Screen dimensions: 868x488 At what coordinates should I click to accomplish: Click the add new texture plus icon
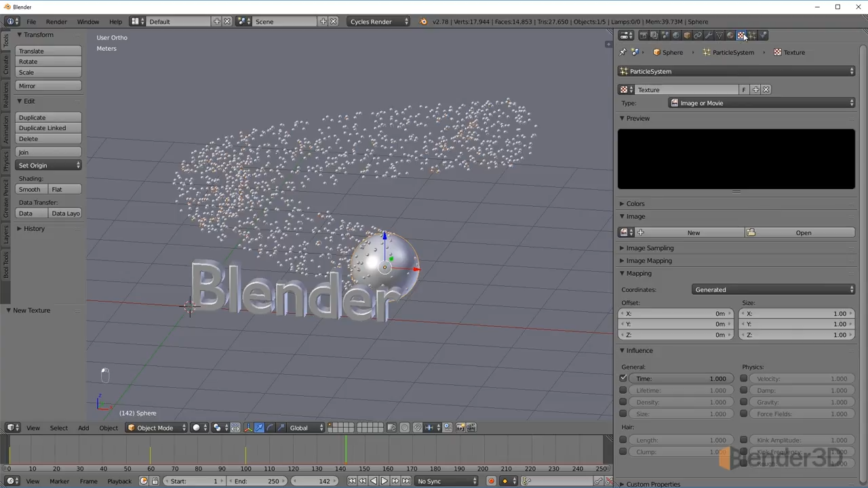pos(756,89)
